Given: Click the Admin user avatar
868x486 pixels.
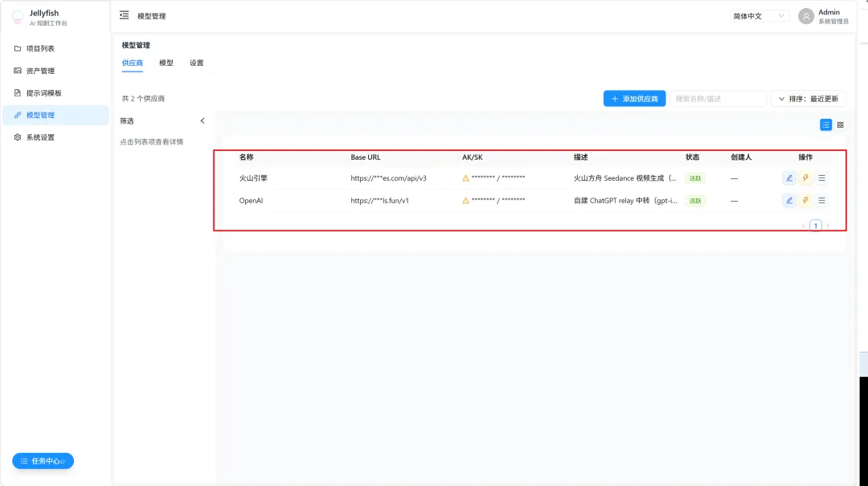Looking at the screenshot, I should [x=806, y=17].
